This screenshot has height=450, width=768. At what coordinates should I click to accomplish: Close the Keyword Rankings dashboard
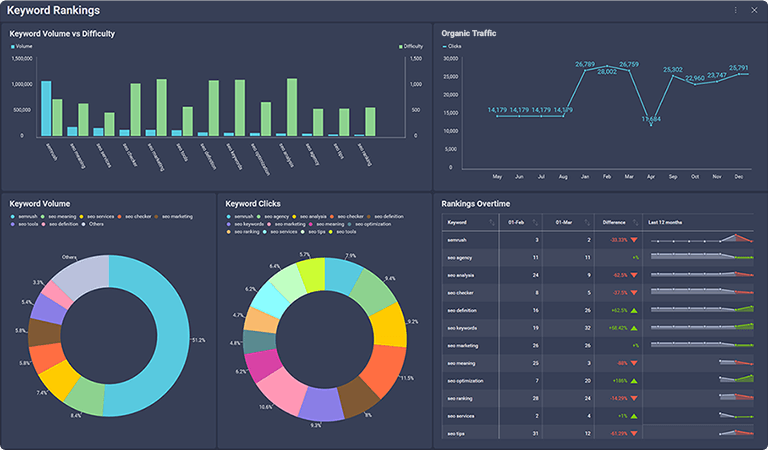[x=754, y=10]
